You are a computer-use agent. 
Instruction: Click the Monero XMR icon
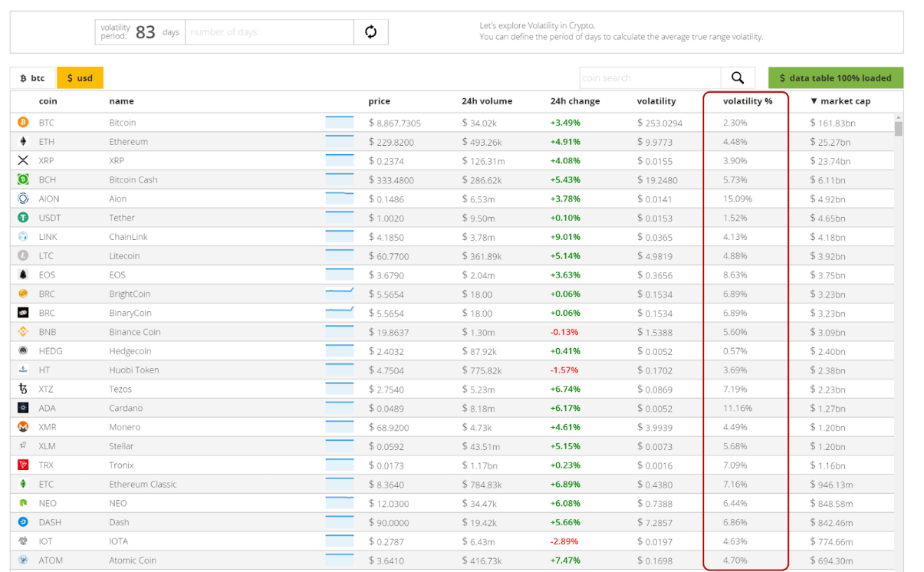coord(23,427)
